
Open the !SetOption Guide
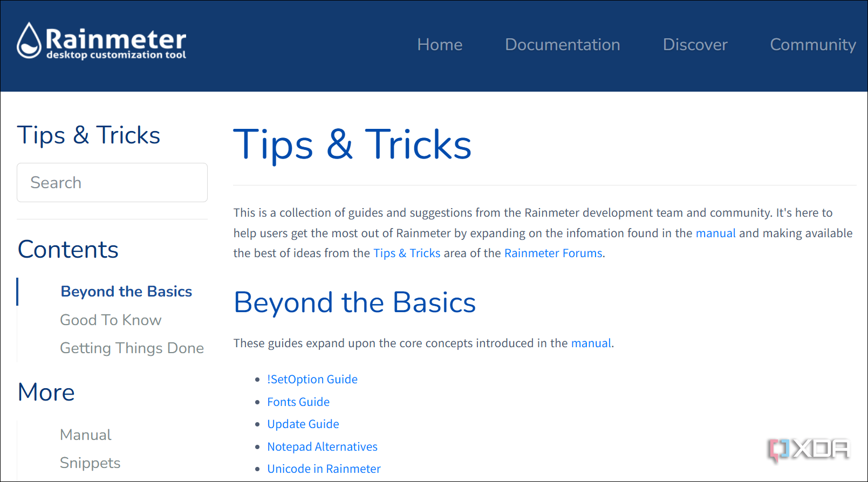tap(312, 380)
